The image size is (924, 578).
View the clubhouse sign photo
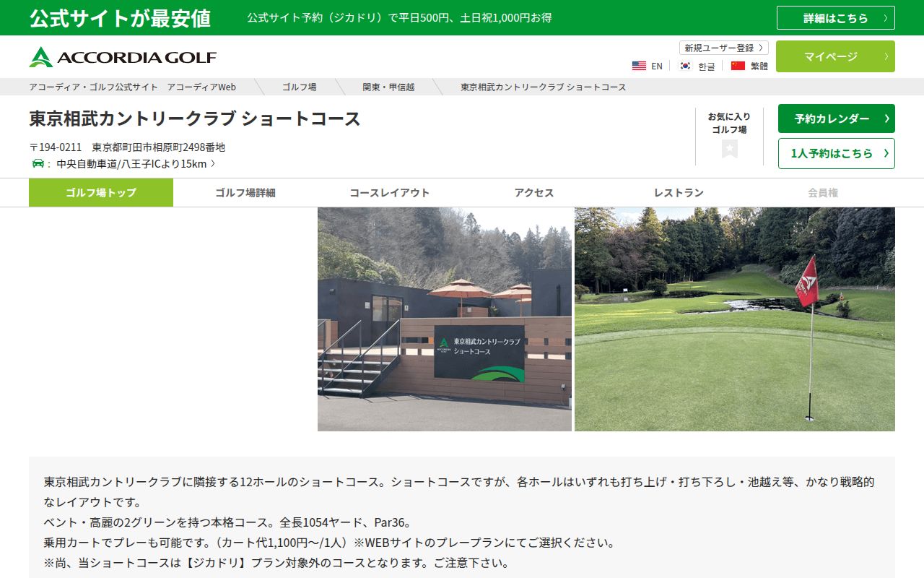pyautogui.click(x=445, y=319)
